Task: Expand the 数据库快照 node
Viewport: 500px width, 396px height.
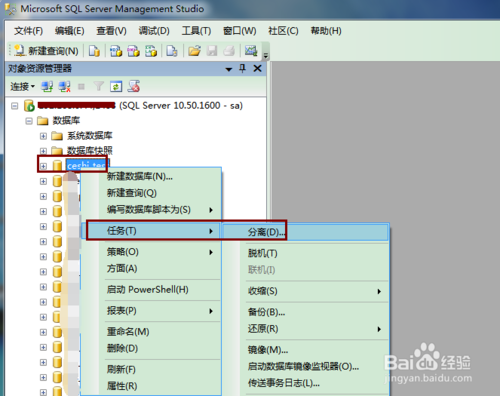Action: coord(43,151)
